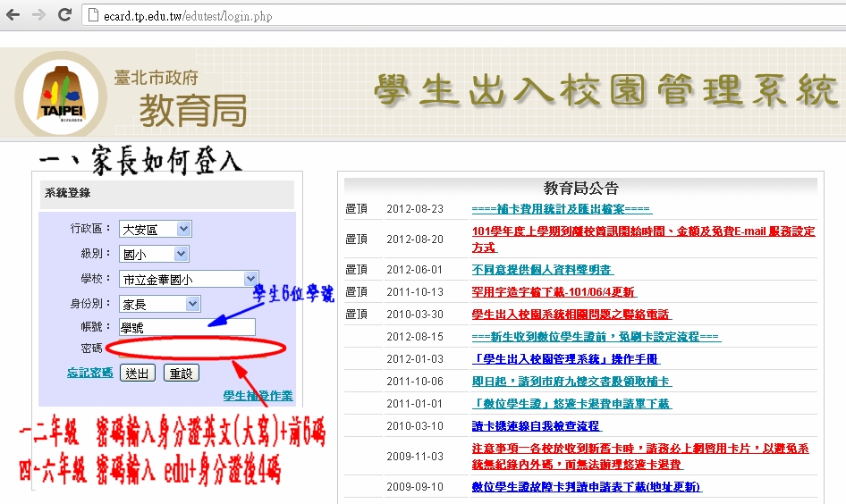This screenshot has height=504, width=846.
Task: Open 補卡費用統計及匯出檔案 announcement
Action: point(562,209)
